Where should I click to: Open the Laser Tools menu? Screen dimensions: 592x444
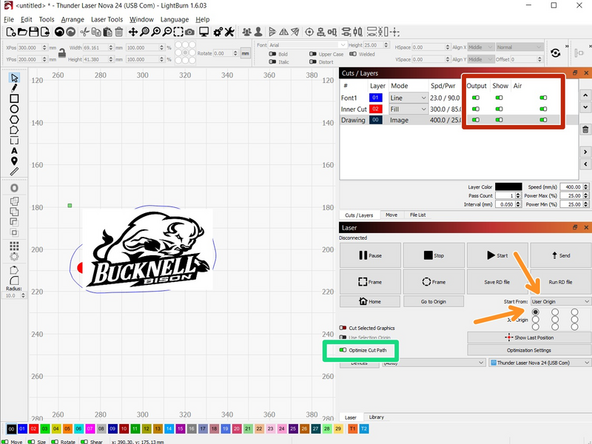pyautogui.click(x=107, y=20)
